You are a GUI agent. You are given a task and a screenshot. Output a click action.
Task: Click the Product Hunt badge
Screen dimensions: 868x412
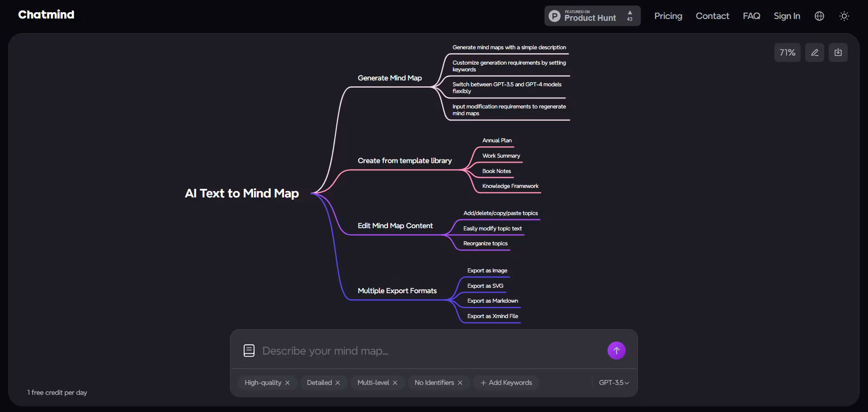[592, 16]
